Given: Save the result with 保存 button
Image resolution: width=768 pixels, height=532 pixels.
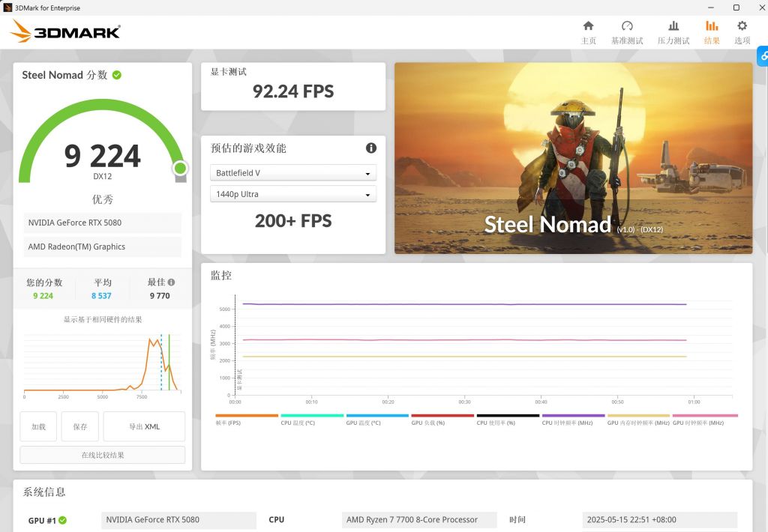Looking at the screenshot, I should coord(80,426).
